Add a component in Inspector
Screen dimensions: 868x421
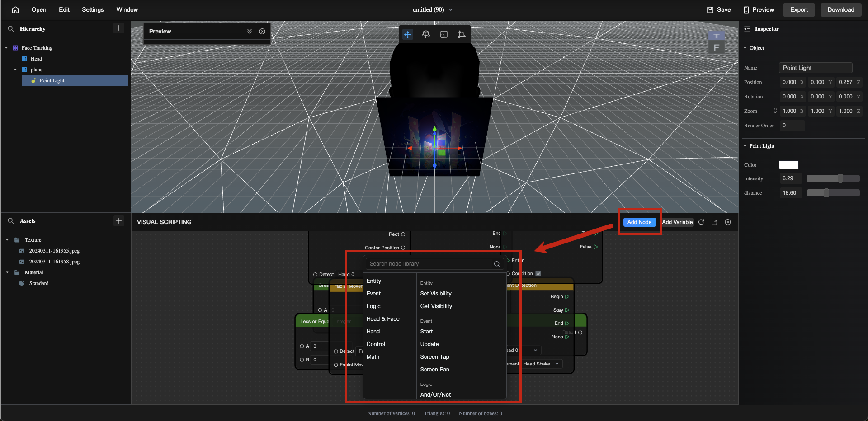[859, 28]
